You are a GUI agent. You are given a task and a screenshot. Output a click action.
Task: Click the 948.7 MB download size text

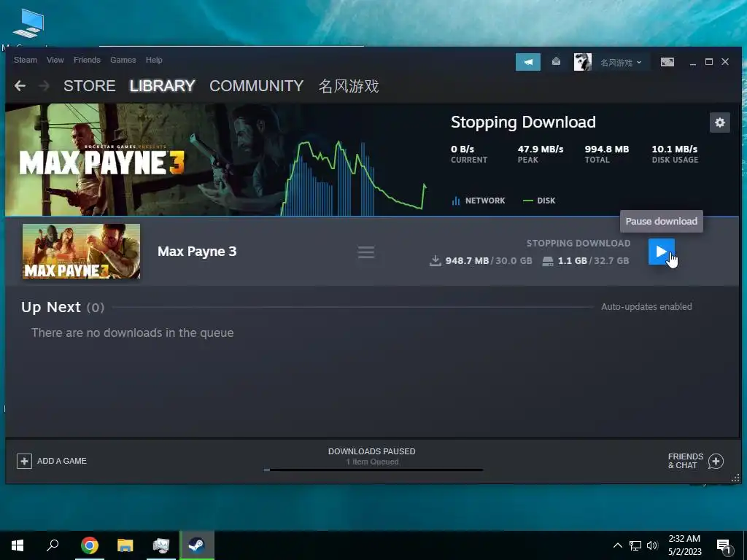point(467,261)
